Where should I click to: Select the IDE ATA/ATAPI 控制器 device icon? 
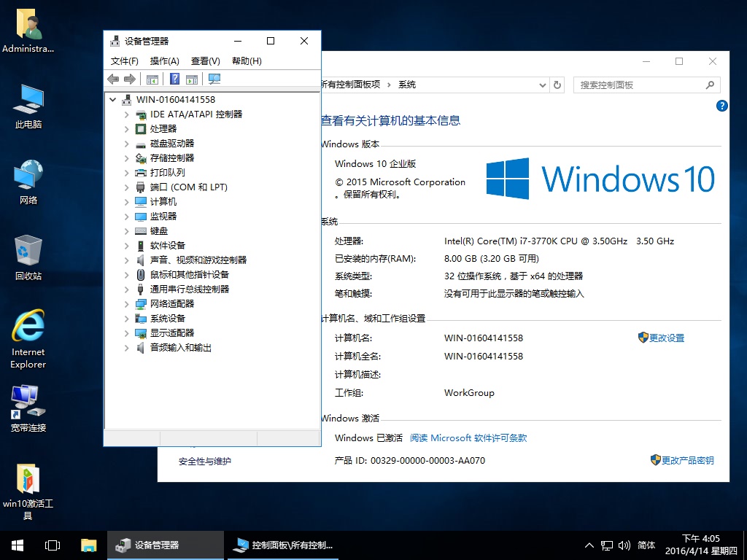pos(141,114)
